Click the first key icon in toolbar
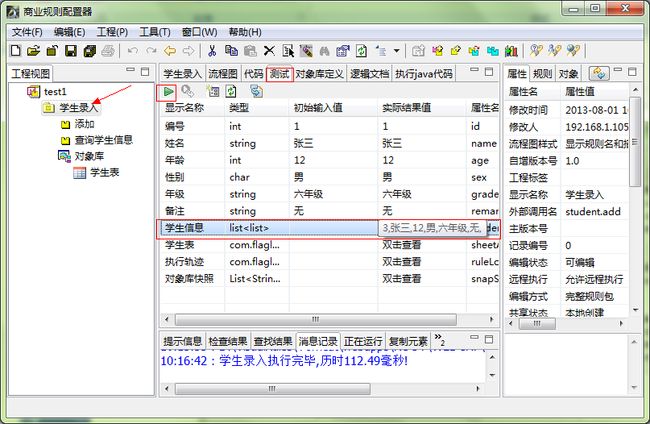650x424 pixels. click(x=536, y=51)
